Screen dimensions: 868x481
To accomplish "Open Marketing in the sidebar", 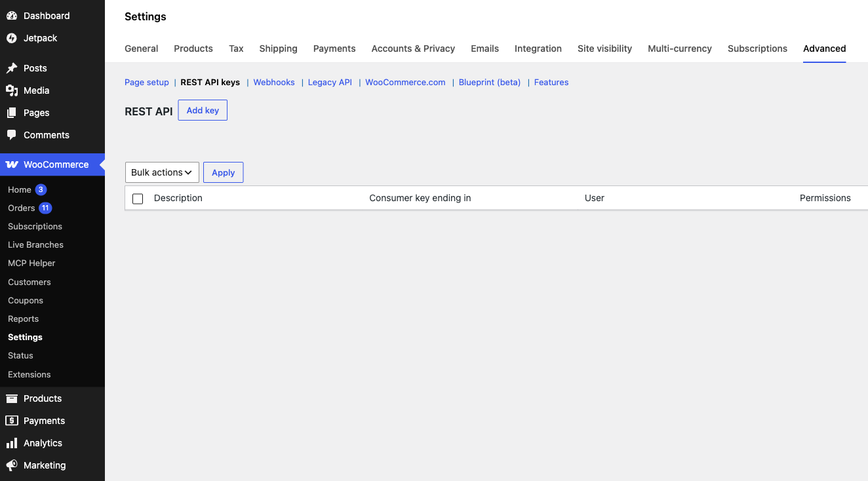I will 45,465.
